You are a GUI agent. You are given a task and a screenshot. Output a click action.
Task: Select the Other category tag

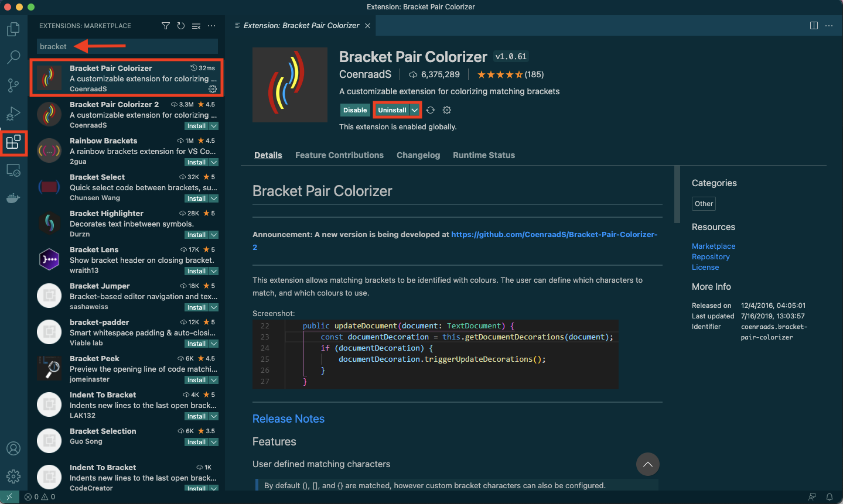[x=704, y=204]
